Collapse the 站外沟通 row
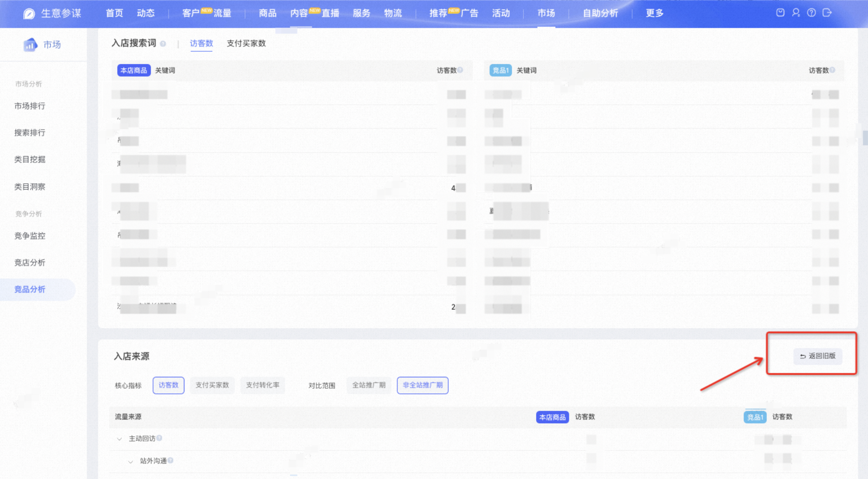This screenshot has width=868, height=479. click(x=130, y=461)
